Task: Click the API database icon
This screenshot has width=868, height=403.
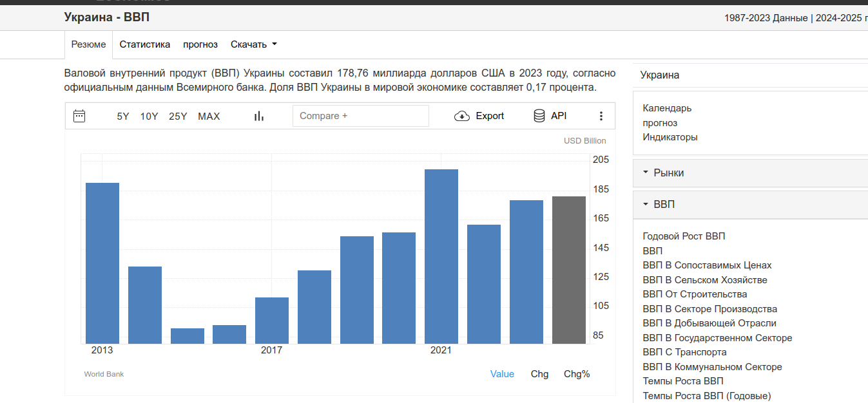Action: pyautogui.click(x=539, y=116)
